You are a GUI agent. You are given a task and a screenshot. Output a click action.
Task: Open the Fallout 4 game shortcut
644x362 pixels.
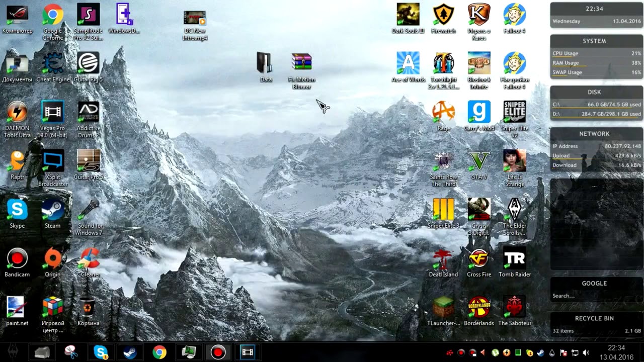click(515, 19)
